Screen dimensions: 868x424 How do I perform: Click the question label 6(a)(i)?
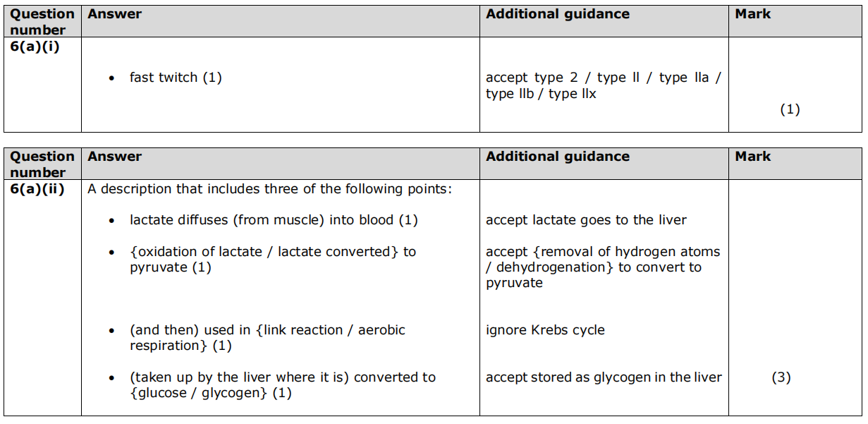click(35, 47)
